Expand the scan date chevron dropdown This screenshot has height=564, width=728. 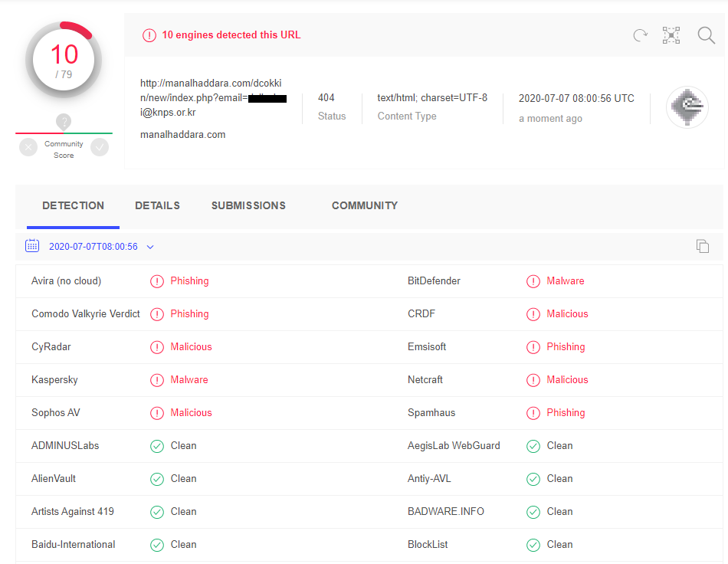[150, 247]
